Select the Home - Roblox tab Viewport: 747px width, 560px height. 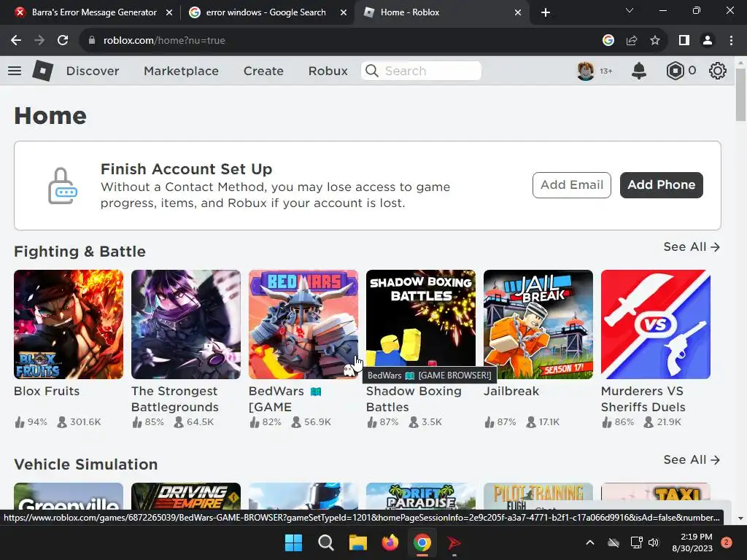[x=441, y=12]
